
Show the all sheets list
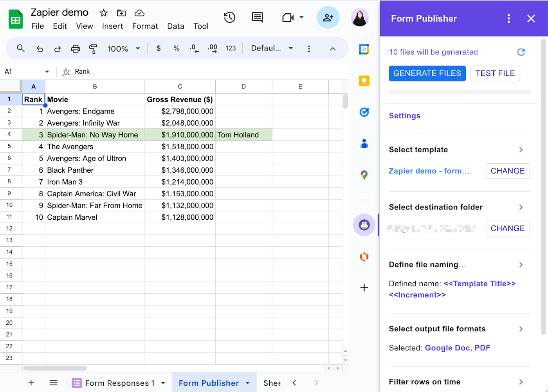point(54,383)
